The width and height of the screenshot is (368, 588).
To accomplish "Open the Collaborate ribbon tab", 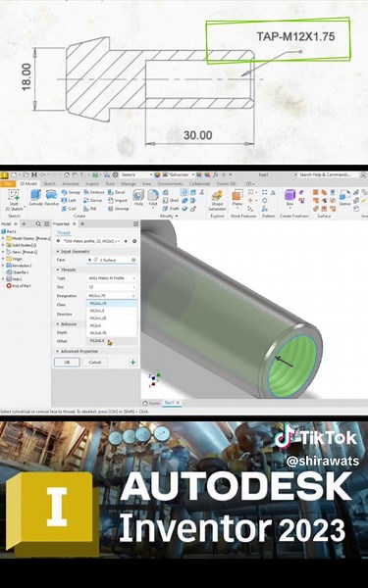I will (199, 184).
